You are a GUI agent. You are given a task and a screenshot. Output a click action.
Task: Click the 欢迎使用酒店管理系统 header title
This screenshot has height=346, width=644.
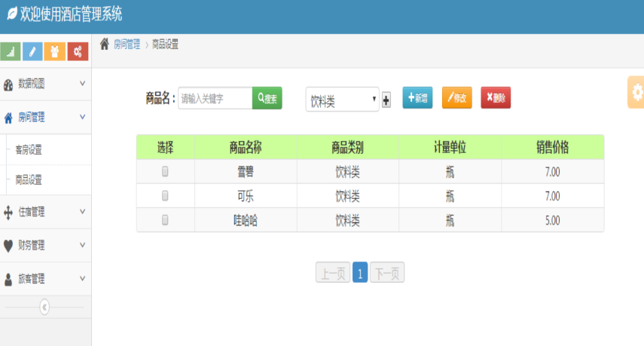coord(71,14)
